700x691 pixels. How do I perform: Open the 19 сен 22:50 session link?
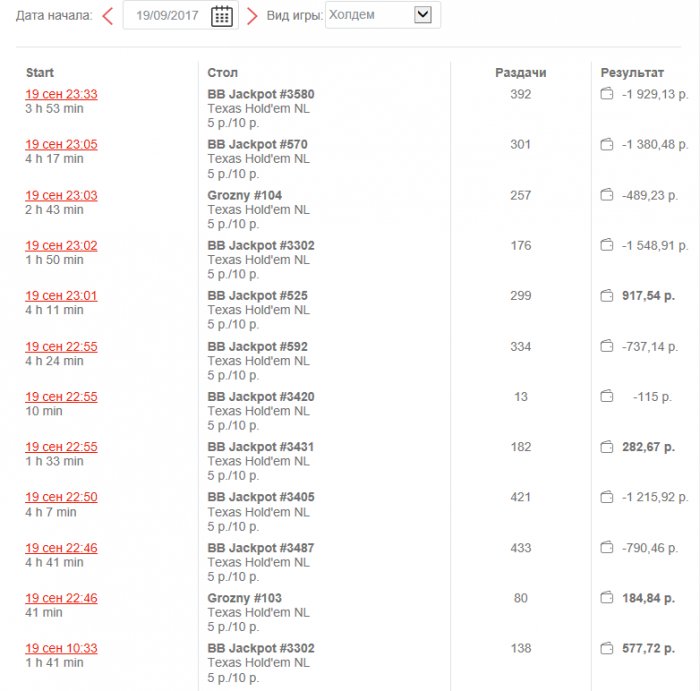tap(61, 498)
